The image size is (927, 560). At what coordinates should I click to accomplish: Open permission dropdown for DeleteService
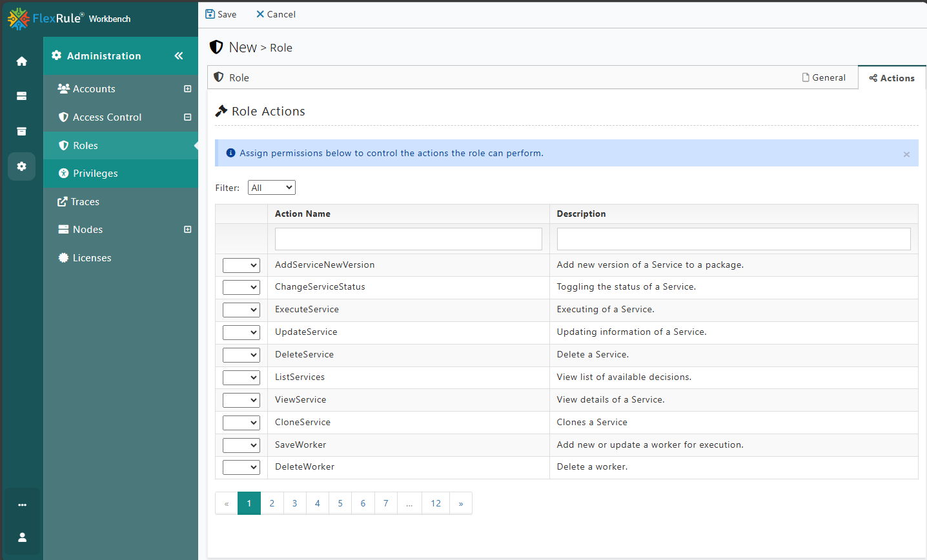coord(241,355)
